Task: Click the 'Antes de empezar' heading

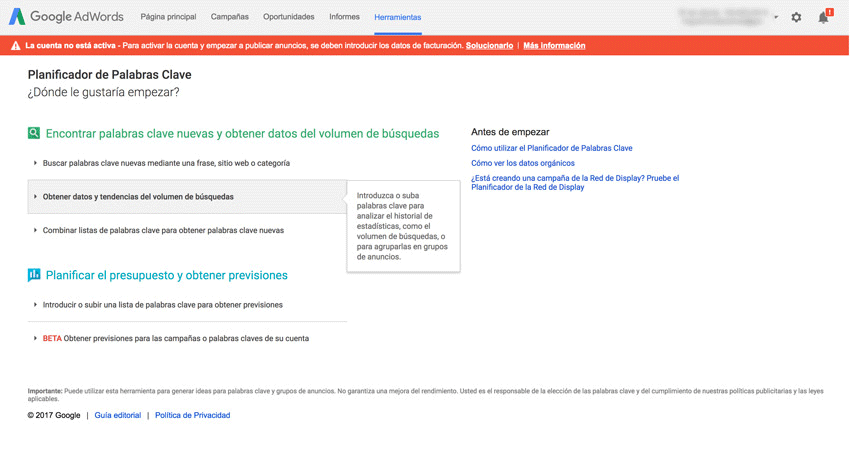Action: [x=510, y=132]
